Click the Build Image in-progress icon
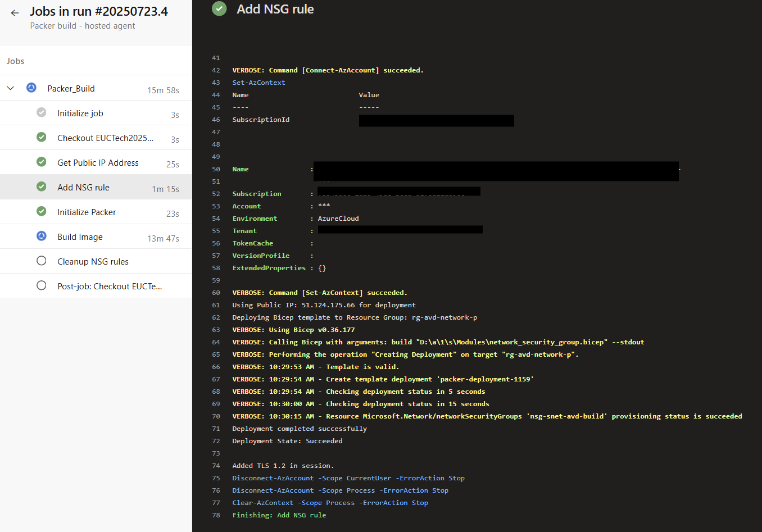Image resolution: width=762 pixels, height=532 pixels. pyautogui.click(x=42, y=236)
